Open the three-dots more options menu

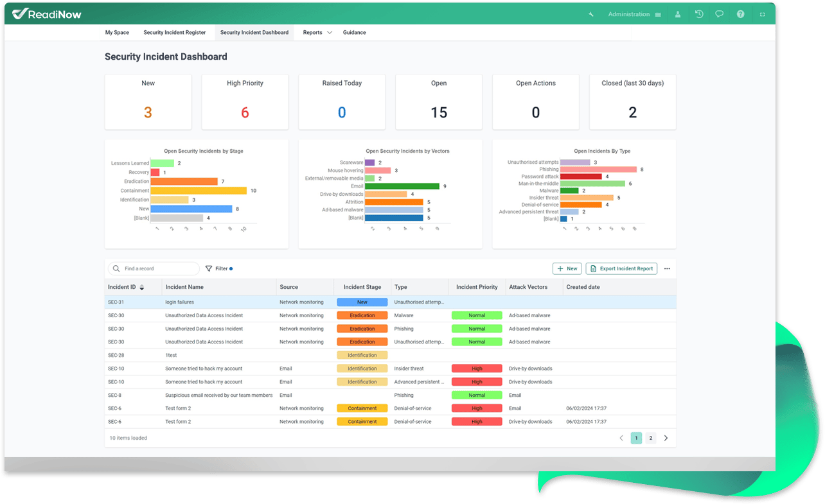(x=667, y=268)
